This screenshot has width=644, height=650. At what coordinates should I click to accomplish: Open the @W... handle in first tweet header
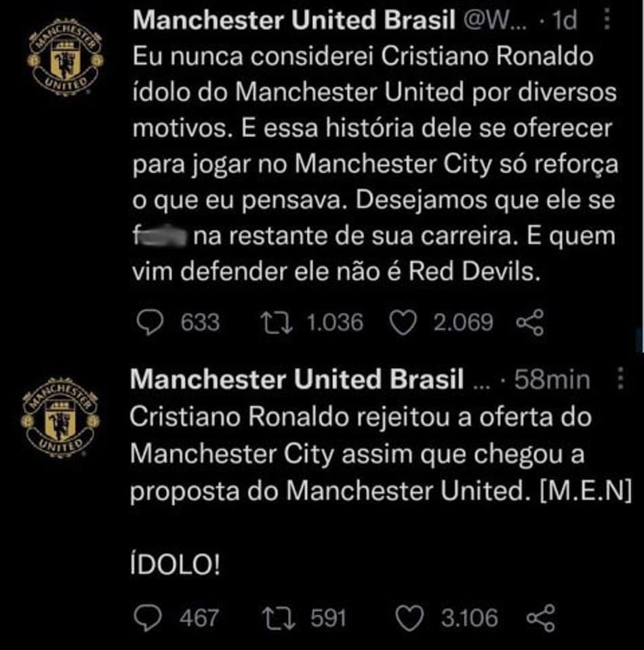coord(495,20)
